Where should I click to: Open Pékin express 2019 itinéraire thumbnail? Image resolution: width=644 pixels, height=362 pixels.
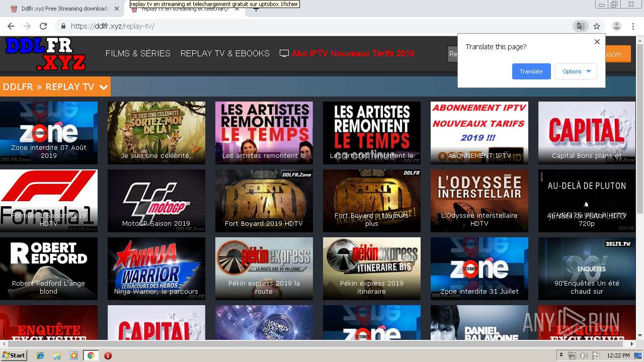372,268
